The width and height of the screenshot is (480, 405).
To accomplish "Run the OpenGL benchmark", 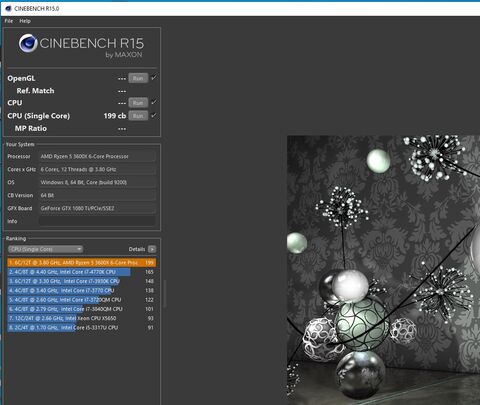I will pyautogui.click(x=138, y=78).
